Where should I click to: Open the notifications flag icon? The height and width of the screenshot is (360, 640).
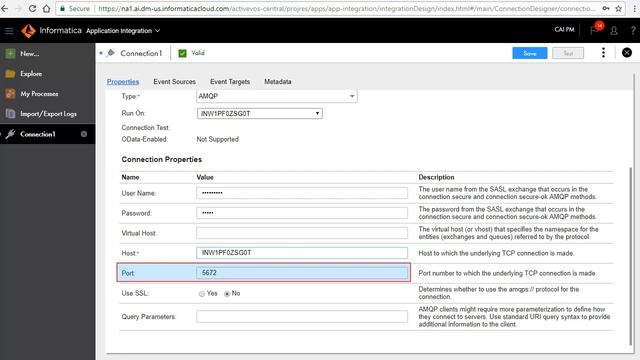tap(594, 31)
